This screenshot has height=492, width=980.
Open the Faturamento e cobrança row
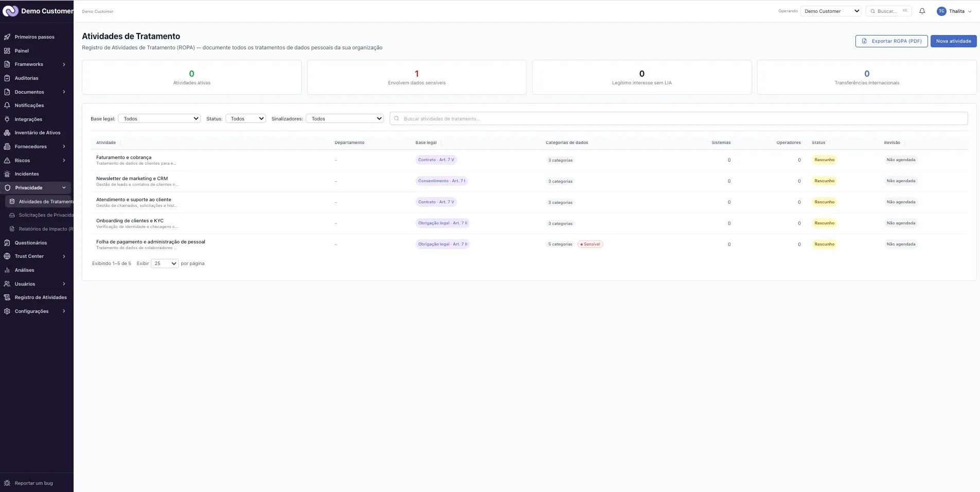[529, 160]
